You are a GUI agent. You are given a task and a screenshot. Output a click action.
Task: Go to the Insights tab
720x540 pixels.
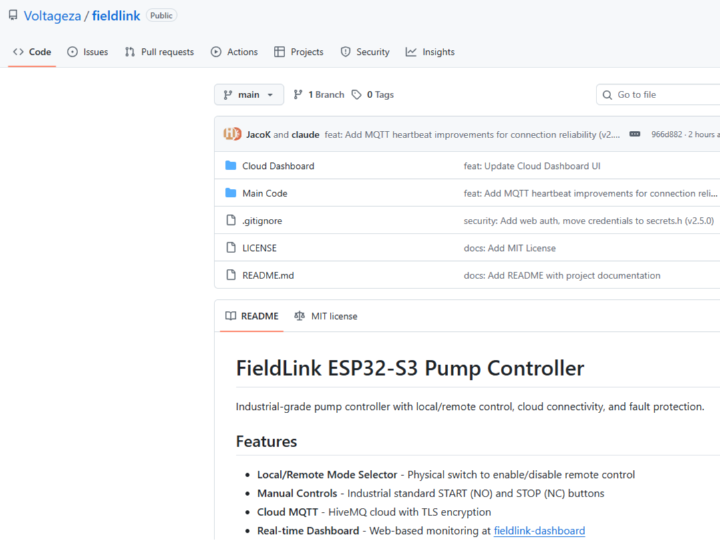coord(430,52)
